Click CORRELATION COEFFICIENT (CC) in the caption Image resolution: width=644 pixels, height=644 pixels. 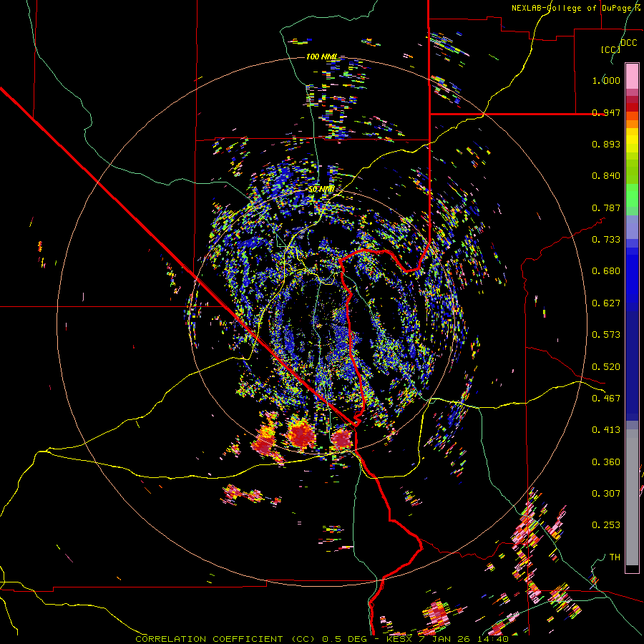pos(225,639)
